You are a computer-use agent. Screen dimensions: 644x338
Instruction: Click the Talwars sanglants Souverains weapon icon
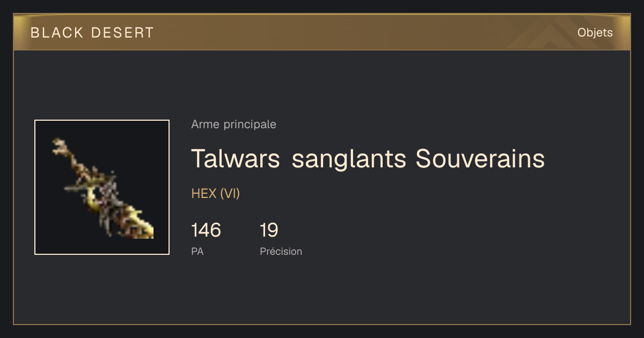click(x=102, y=187)
